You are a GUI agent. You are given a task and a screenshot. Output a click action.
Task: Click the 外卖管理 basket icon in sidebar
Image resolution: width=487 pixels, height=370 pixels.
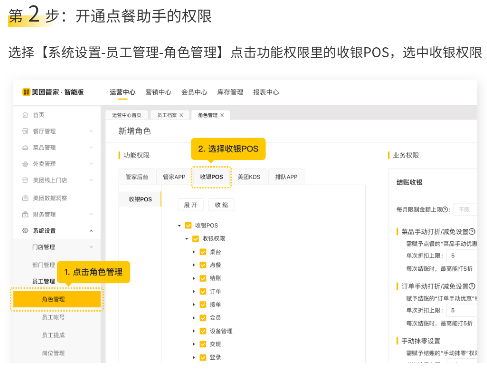(x=25, y=164)
